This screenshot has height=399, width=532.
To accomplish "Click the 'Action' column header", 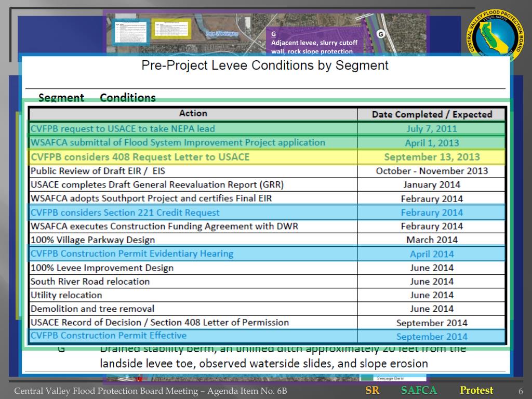I will (193, 114).
